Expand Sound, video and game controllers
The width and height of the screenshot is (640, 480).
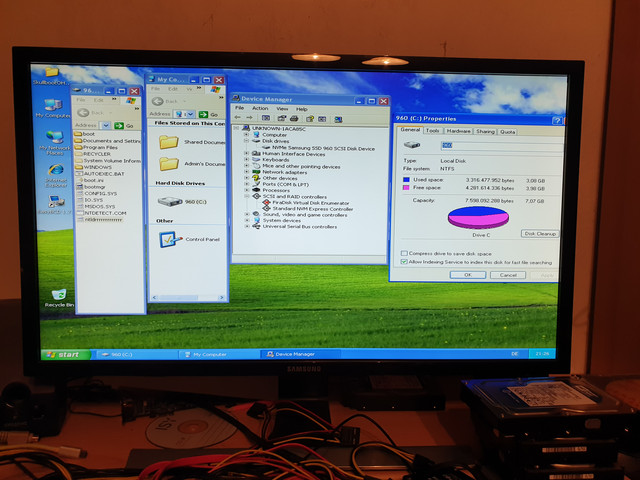[246, 214]
